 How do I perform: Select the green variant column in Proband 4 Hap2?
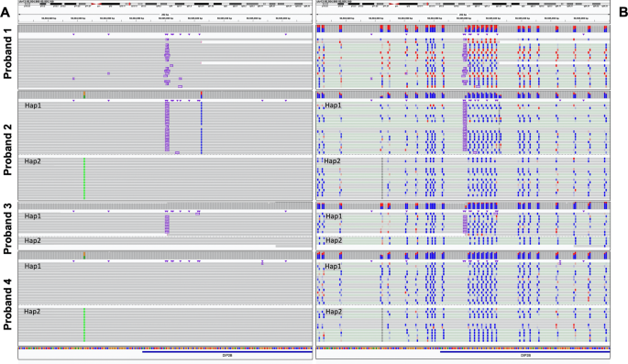click(x=84, y=325)
